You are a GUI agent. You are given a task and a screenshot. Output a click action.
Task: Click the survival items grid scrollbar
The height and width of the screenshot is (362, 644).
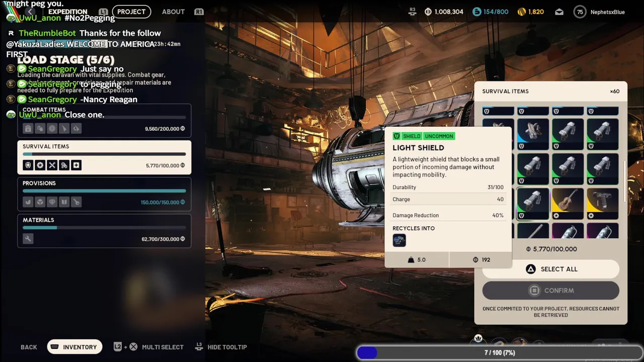click(625, 182)
